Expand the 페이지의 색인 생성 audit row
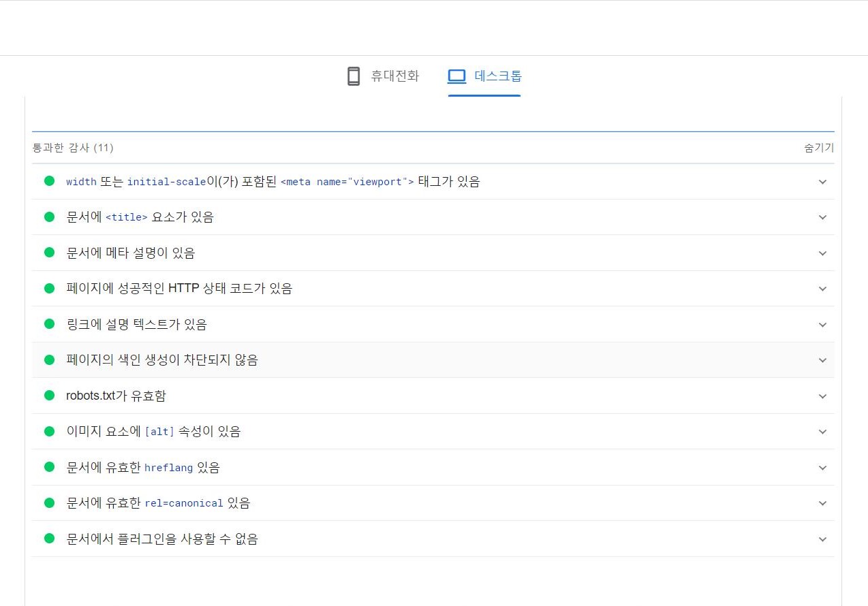This screenshot has height=606, width=868. [822, 360]
